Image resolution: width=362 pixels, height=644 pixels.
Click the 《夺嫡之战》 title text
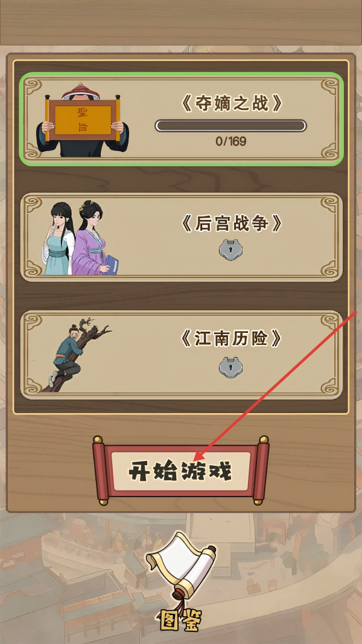(x=231, y=104)
